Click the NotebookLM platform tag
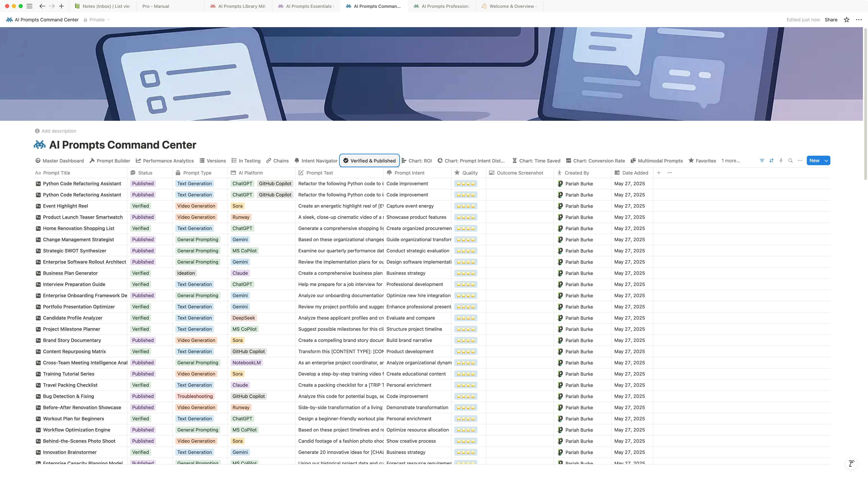The image size is (868, 480). coord(246,363)
